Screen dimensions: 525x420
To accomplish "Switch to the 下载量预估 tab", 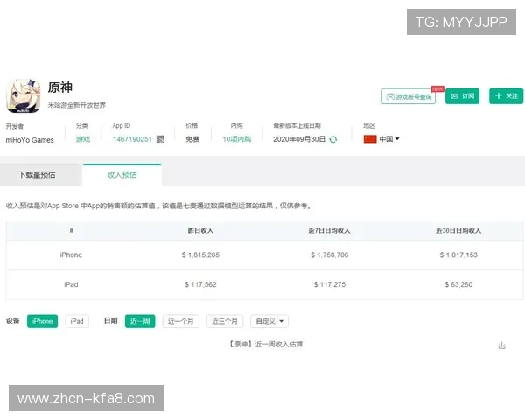I will click(40, 175).
